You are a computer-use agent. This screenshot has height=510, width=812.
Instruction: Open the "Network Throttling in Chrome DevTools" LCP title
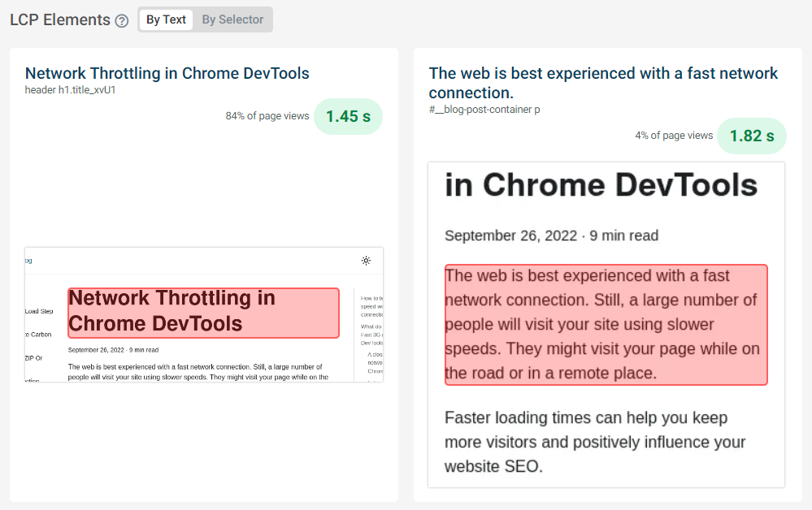167,73
